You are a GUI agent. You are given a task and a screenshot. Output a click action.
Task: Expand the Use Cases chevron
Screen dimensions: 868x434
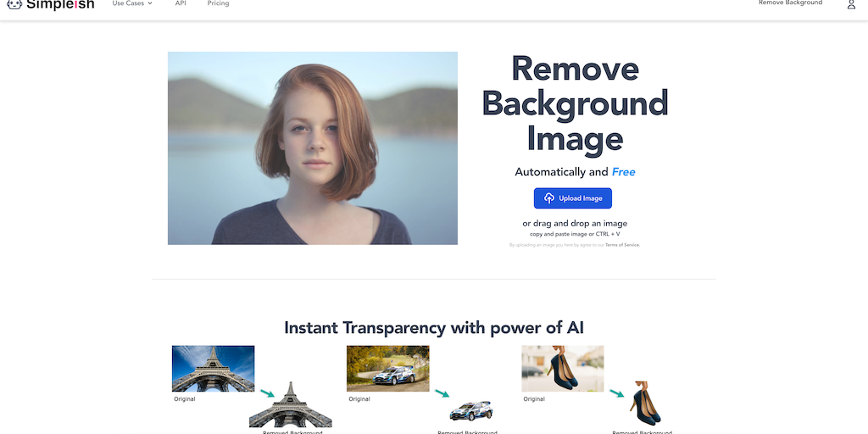point(150,3)
